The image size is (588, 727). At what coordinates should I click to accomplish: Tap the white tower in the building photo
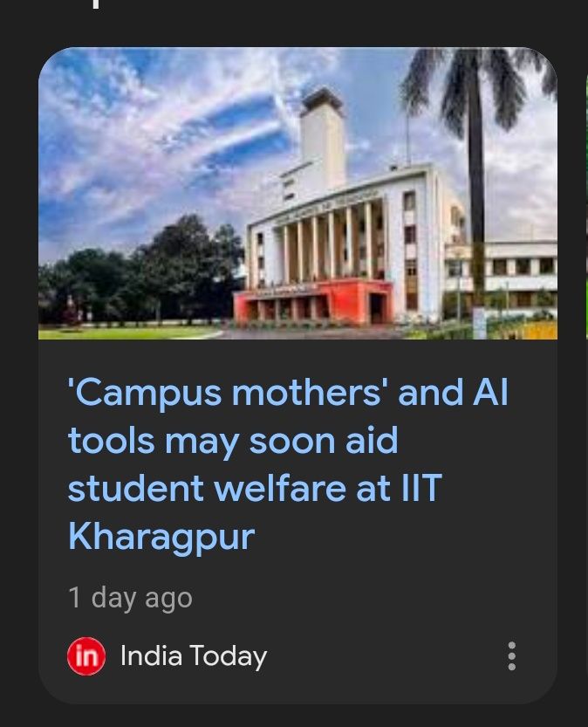coord(322,139)
